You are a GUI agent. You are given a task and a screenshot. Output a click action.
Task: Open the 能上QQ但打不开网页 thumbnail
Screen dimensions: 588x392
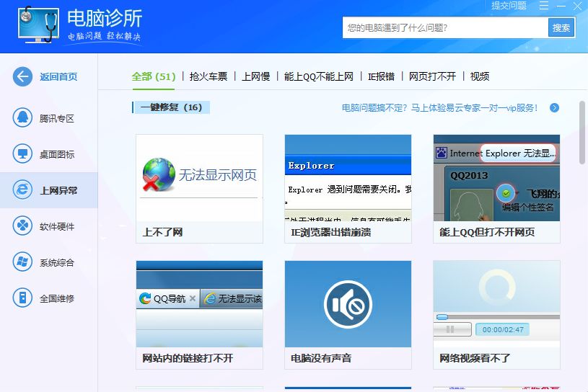point(496,178)
